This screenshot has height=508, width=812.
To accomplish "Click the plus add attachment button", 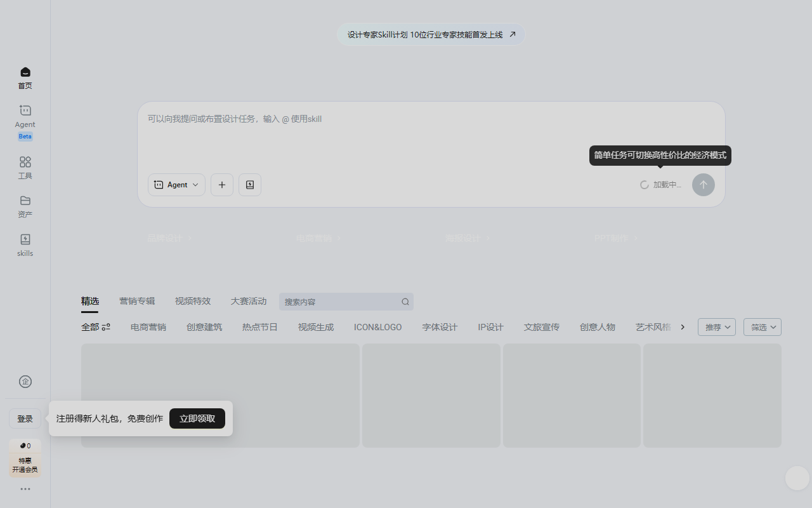I will tap(222, 185).
